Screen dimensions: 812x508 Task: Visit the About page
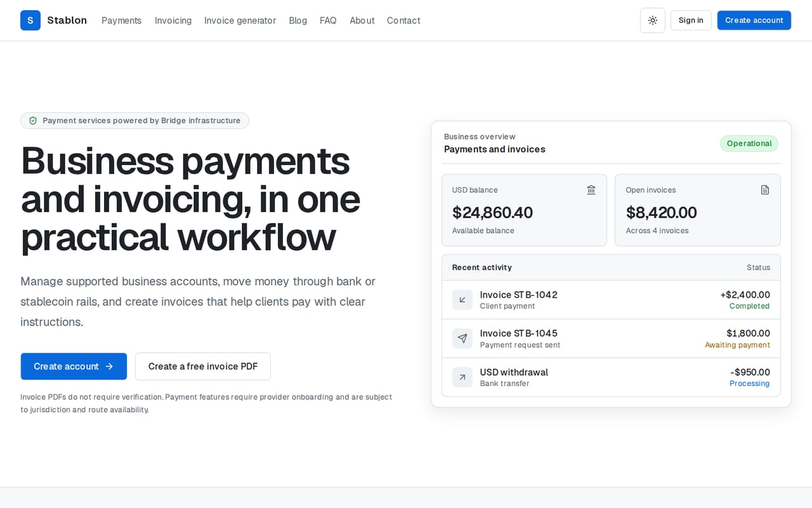coord(362,20)
